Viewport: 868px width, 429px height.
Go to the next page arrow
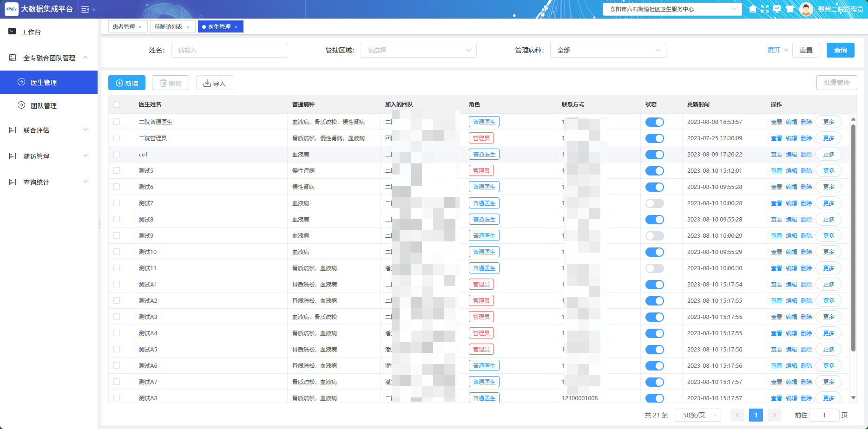775,415
